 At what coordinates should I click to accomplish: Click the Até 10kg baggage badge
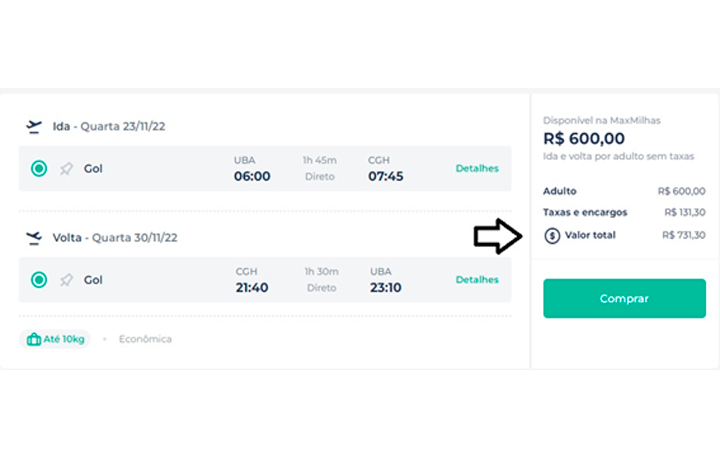[x=55, y=339]
